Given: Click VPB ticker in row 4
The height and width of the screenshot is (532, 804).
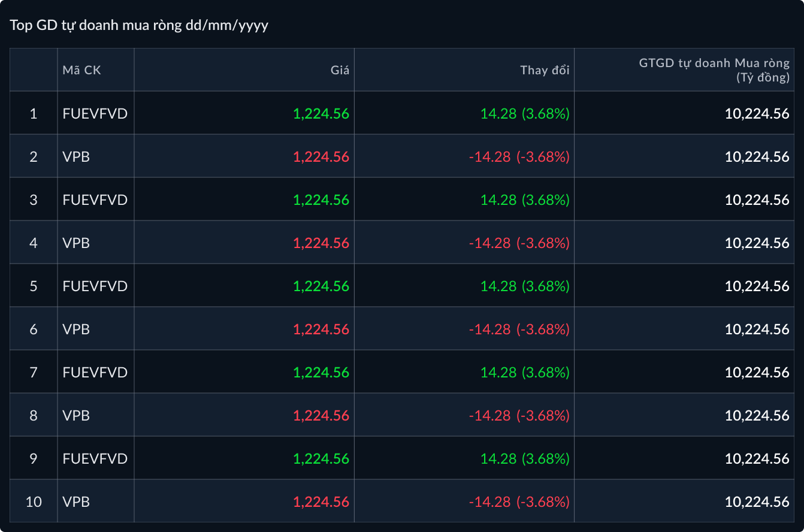Looking at the screenshot, I should (76, 243).
